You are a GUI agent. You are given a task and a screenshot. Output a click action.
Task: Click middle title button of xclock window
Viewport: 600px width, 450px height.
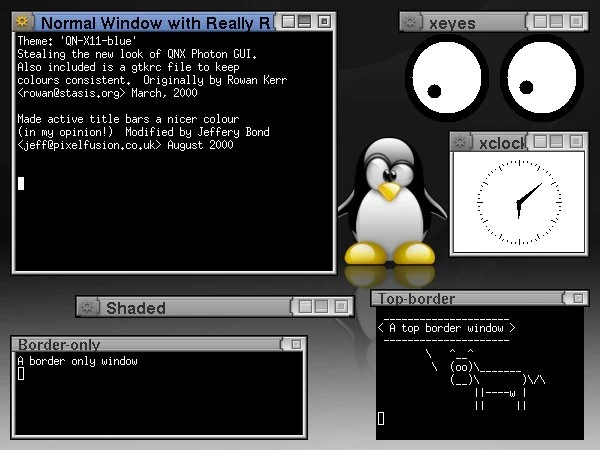[x=556, y=142]
